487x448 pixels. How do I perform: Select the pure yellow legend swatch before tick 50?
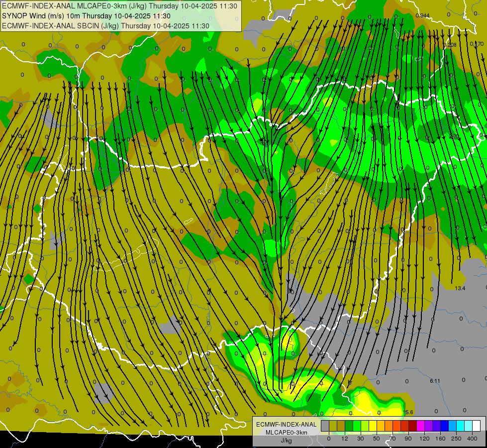tap(373, 426)
